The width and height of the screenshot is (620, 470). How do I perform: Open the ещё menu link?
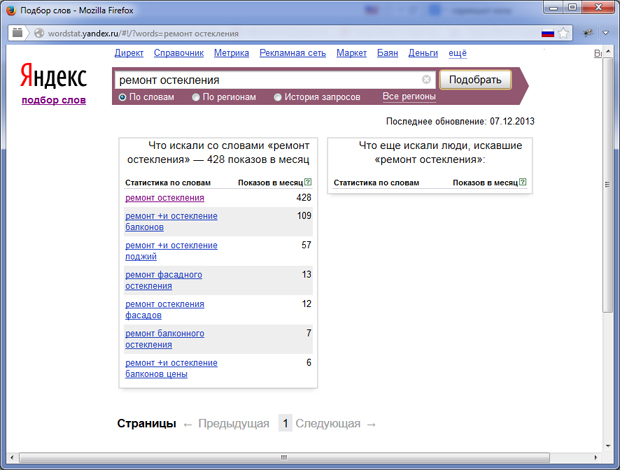(x=457, y=53)
